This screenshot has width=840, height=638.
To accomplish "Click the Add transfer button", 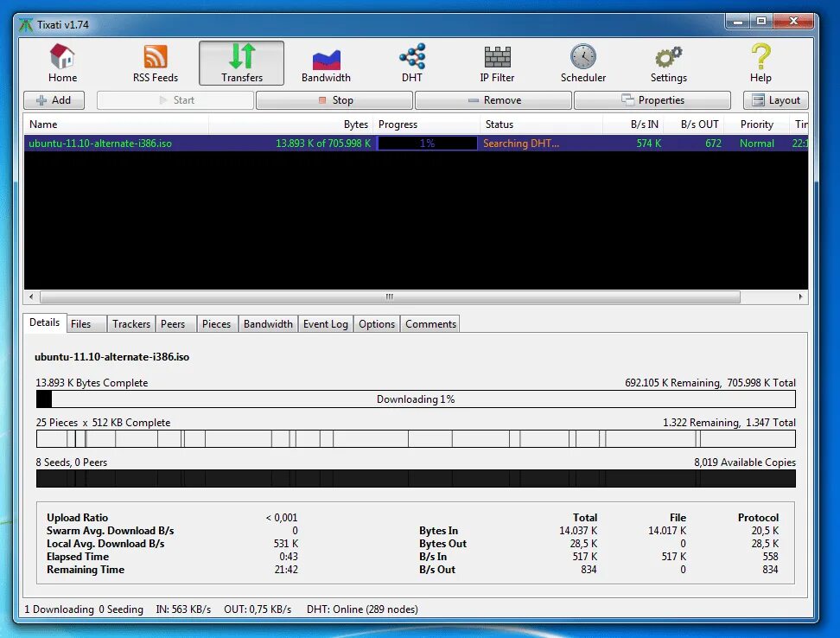I will click(54, 100).
